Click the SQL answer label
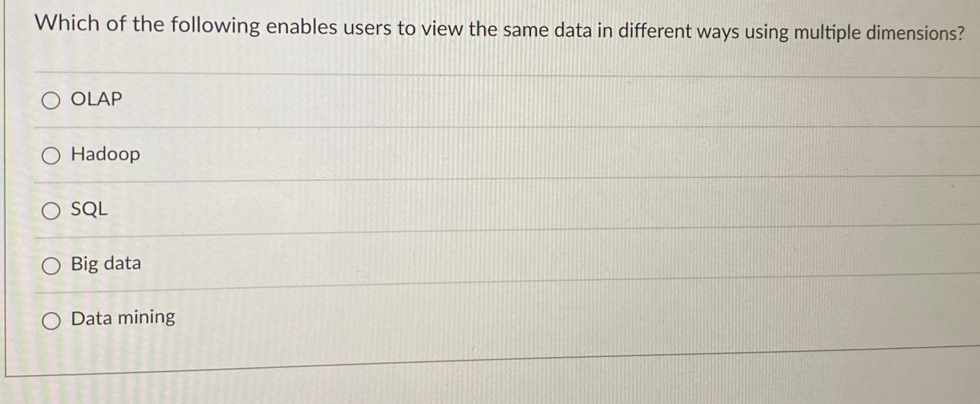The width and height of the screenshot is (980, 404). [89, 210]
